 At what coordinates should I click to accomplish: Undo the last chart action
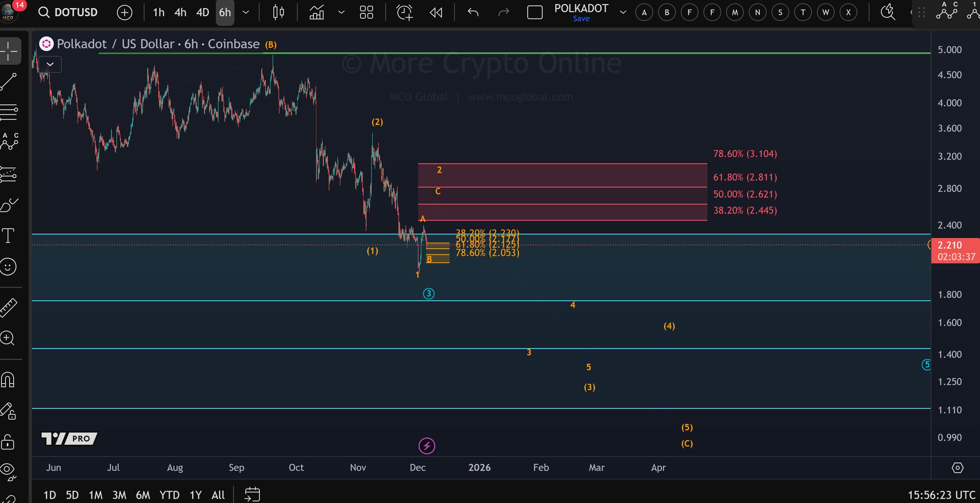coord(473,12)
